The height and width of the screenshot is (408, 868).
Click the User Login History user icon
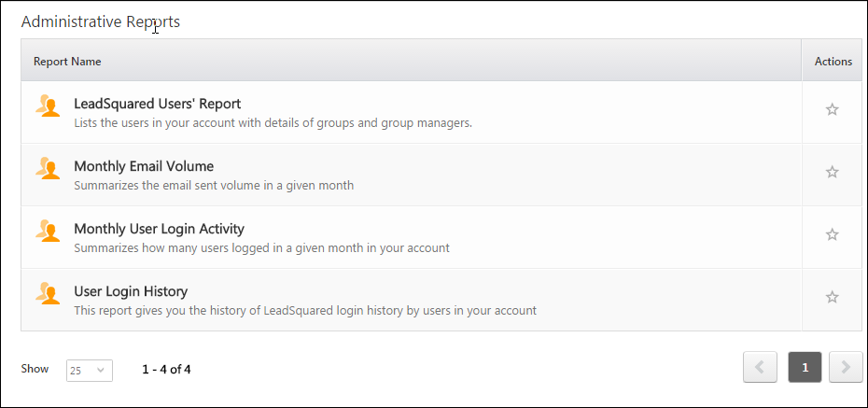(47, 293)
